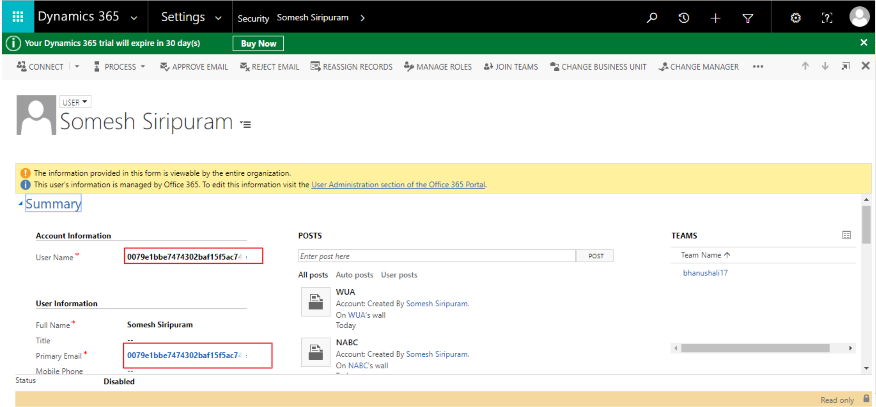
Task: Open the CONNECT dropdown arrow
Action: (x=77, y=66)
